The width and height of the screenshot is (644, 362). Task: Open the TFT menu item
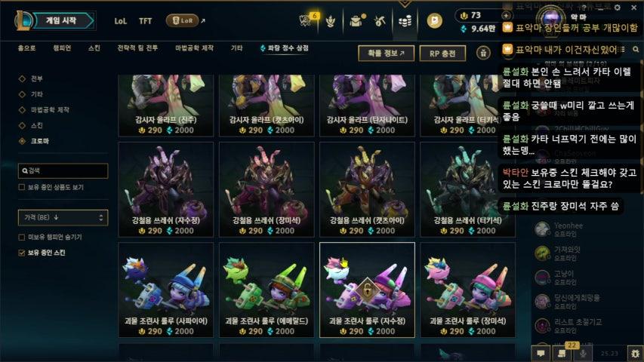[x=145, y=21]
